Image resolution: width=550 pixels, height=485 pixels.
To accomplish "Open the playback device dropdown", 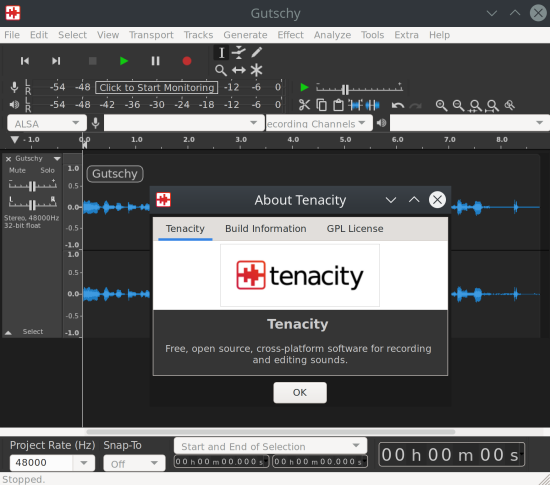I will pyautogui.click(x=470, y=123).
